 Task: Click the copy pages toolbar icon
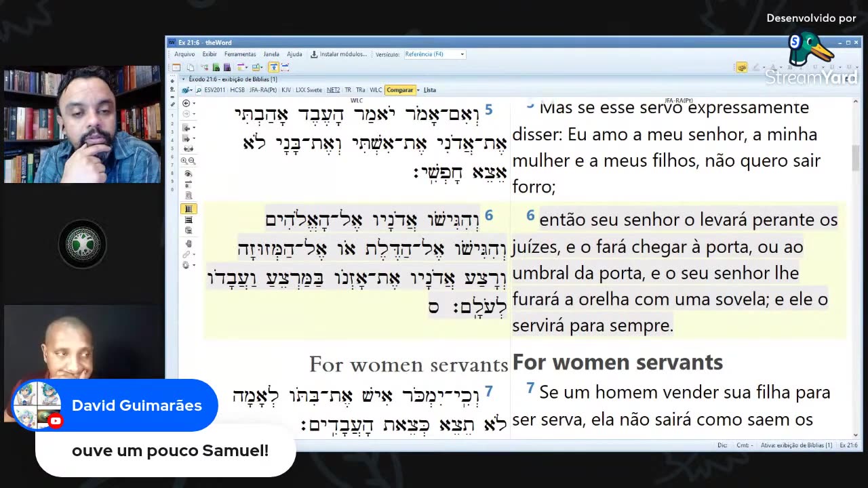point(190,67)
